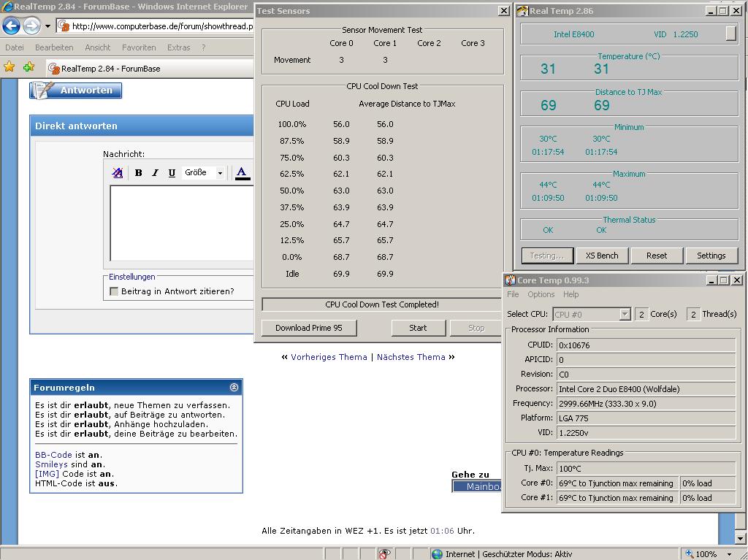Click the Real Temp 2.86 title bar icon
The width and height of the screenshot is (748, 560).
(522, 11)
